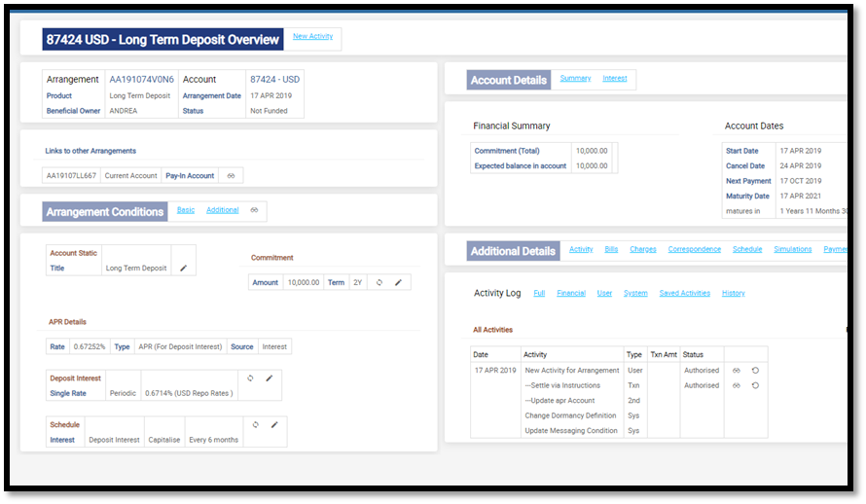The width and height of the screenshot is (866, 504).
Task: Open the New Activity link in the header
Action: (313, 36)
